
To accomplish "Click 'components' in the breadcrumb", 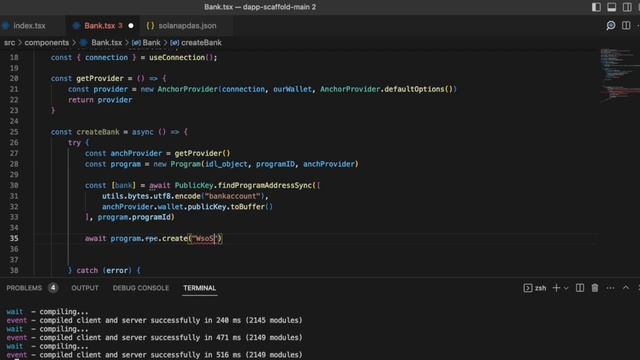I will point(47,42).
